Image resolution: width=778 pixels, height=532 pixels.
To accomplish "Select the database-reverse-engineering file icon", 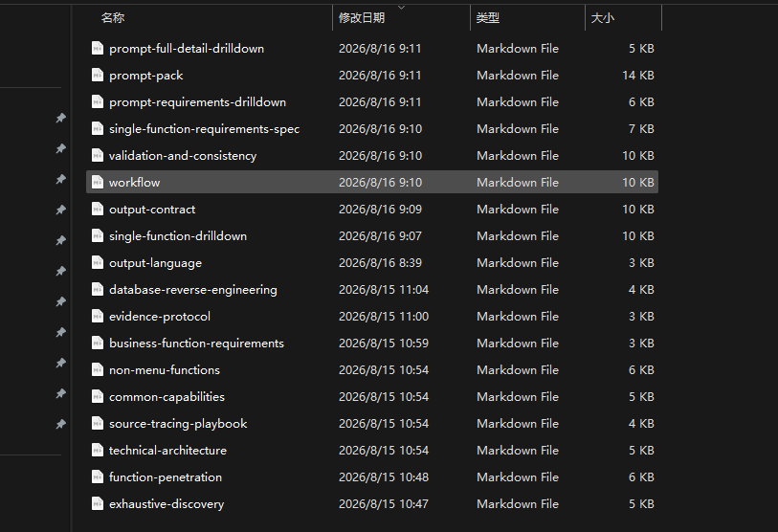I will point(98,289).
